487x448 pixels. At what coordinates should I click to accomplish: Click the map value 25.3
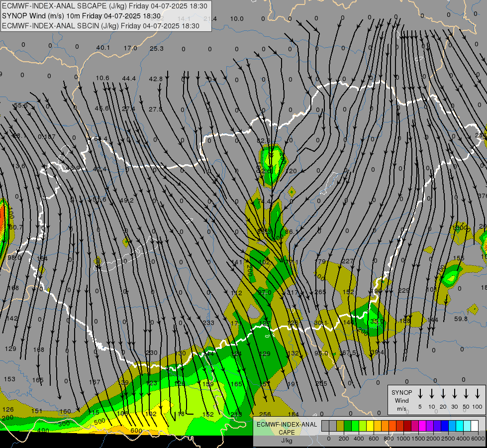[157, 48]
